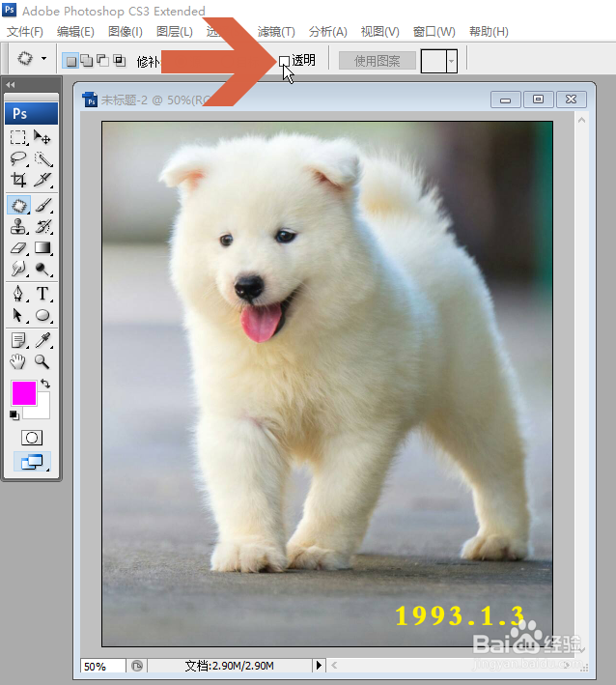Click the horizontal scrollbar left arrow

point(334,666)
